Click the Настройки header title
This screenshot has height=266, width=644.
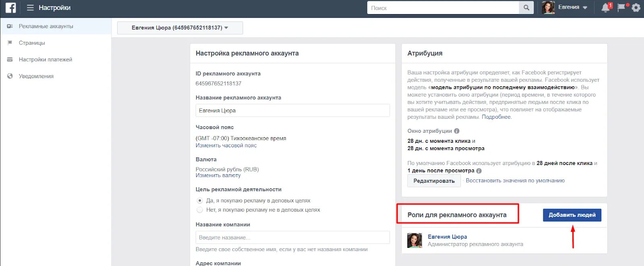tap(54, 8)
